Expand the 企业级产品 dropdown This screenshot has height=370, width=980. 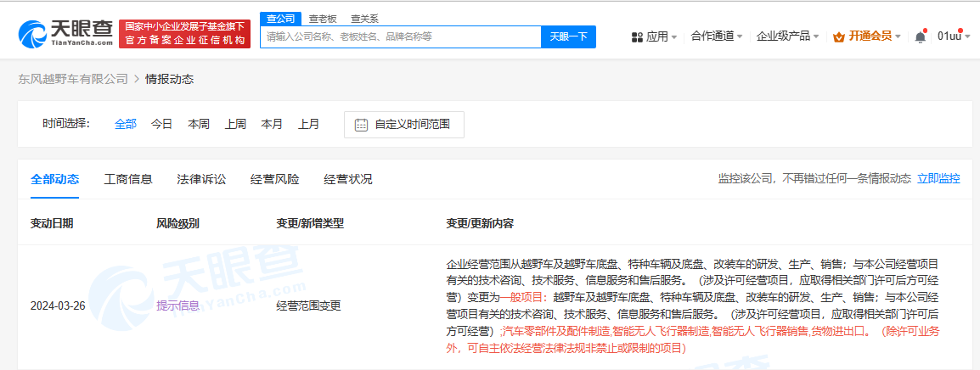[x=787, y=36]
